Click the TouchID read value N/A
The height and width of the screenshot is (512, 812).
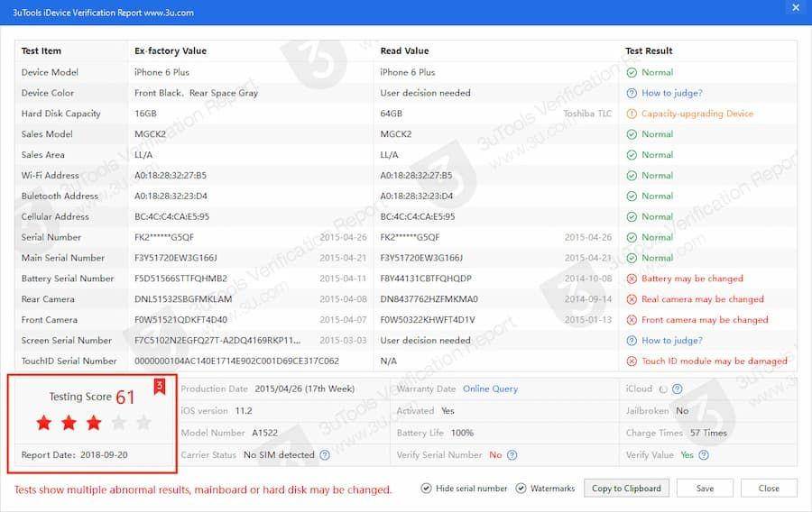click(388, 361)
